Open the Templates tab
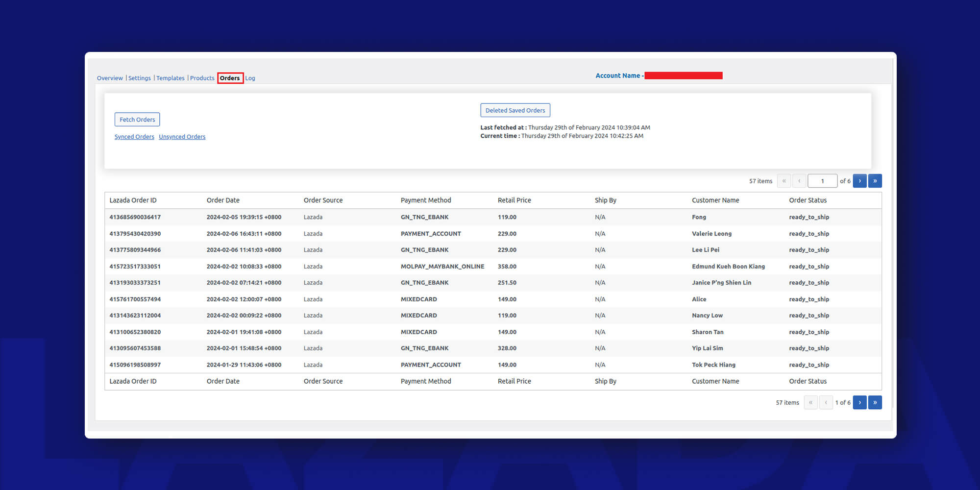This screenshot has height=490, width=980. (x=171, y=78)
